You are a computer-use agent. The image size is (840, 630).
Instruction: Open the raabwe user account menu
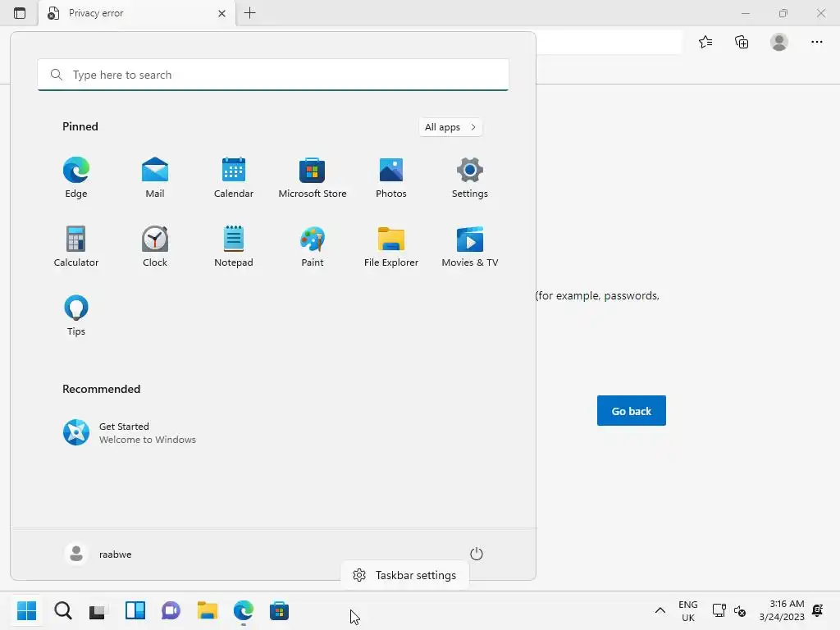(98, 554)
